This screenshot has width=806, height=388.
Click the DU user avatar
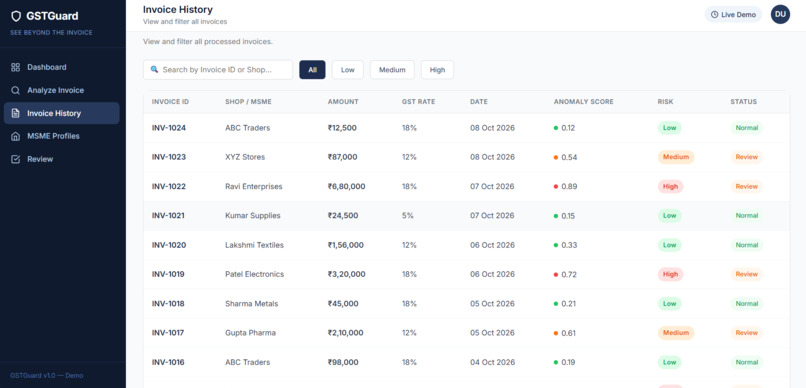tap(780, 14)
